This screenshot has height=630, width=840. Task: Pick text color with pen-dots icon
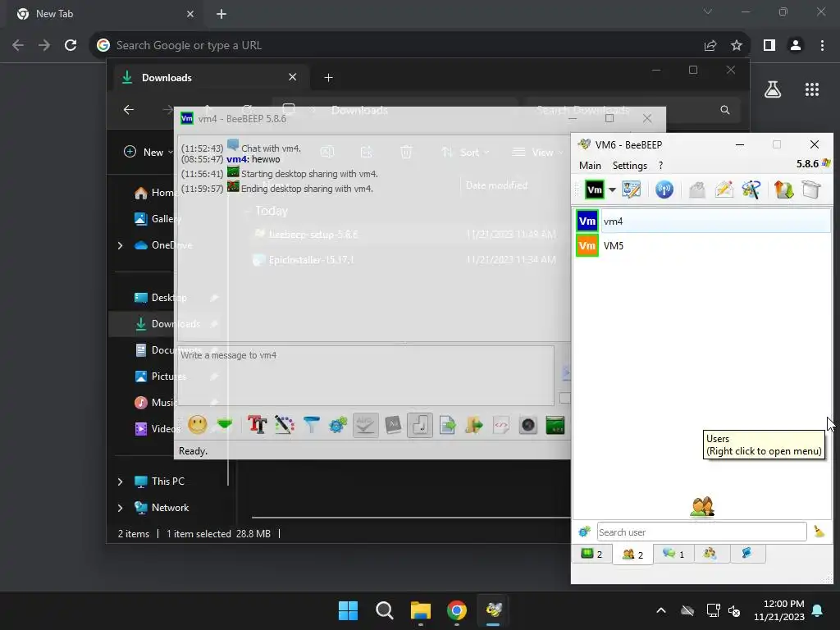(285, 426)
